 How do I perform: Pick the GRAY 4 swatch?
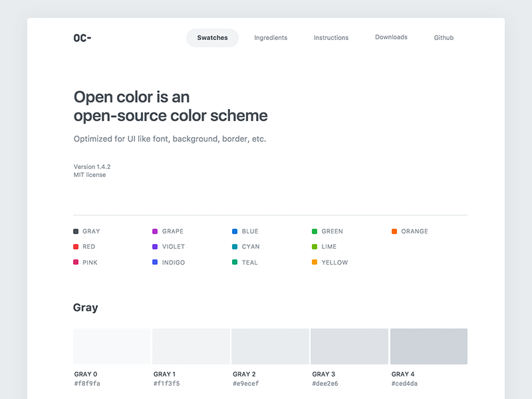pos(428,346)
